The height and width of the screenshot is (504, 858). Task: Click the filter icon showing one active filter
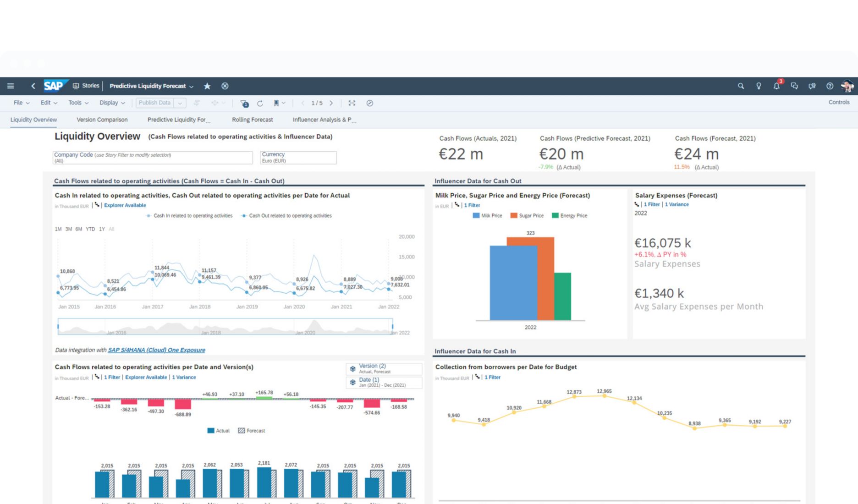click(x=244, y=103)
